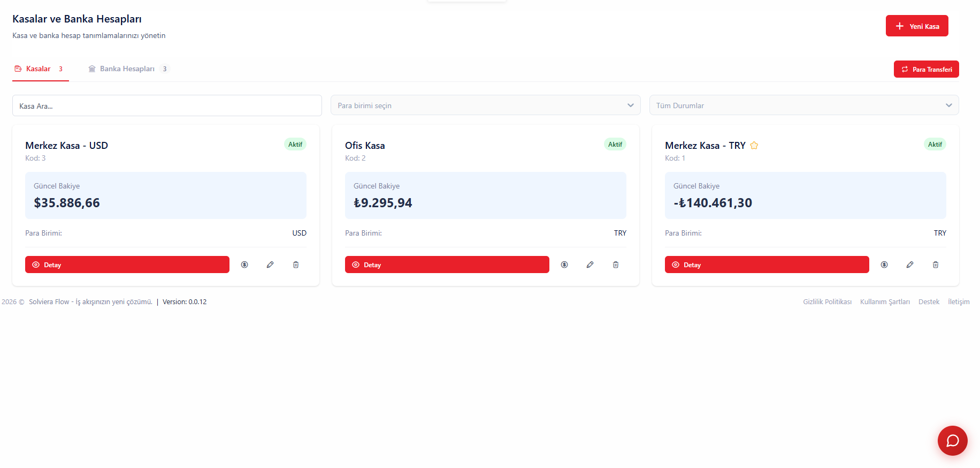Open the Gizlilik Politikası link
The image size is (980, 468).
coord(827,302)
